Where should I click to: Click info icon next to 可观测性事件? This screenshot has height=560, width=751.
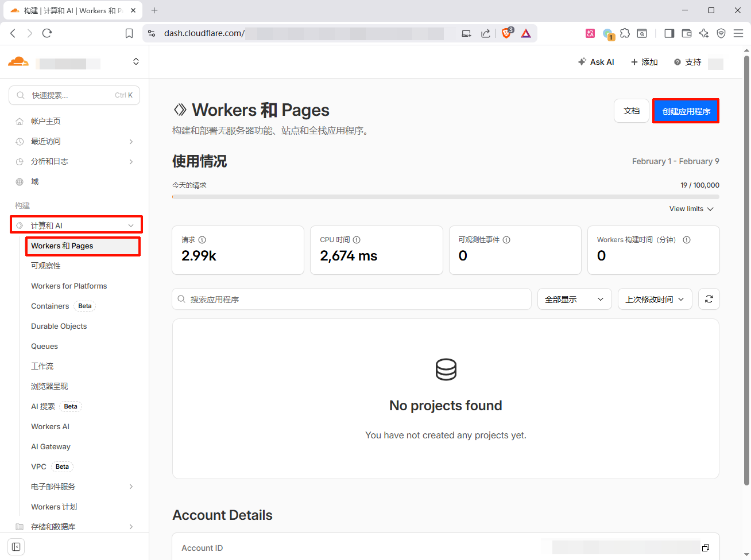[506, 240]
